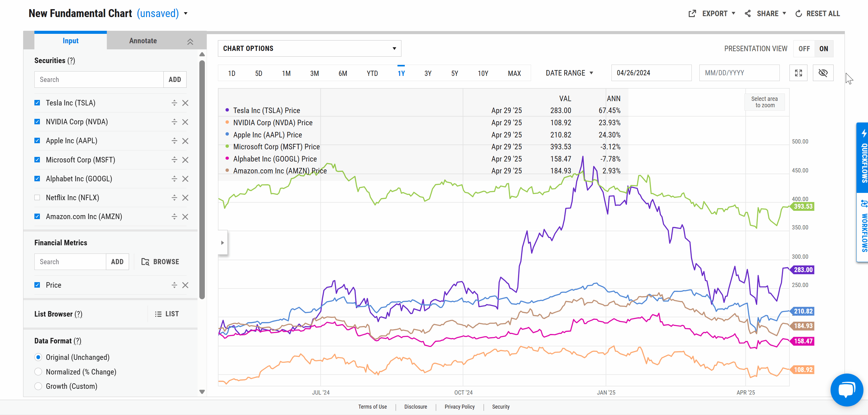This screenshot has height=415, width=868.
Task: Remove Apple Inc (AAPL) with X icon
Action: pos(185,141)
